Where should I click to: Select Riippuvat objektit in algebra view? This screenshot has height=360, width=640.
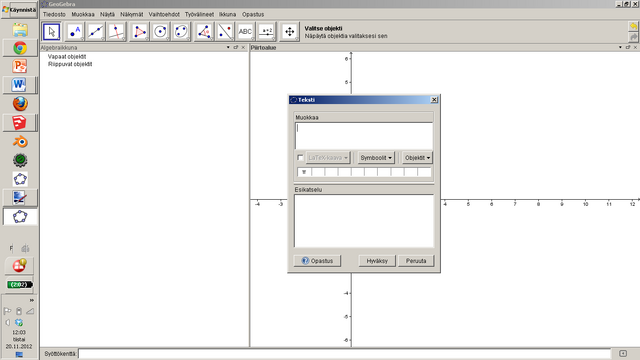point(70,64)
